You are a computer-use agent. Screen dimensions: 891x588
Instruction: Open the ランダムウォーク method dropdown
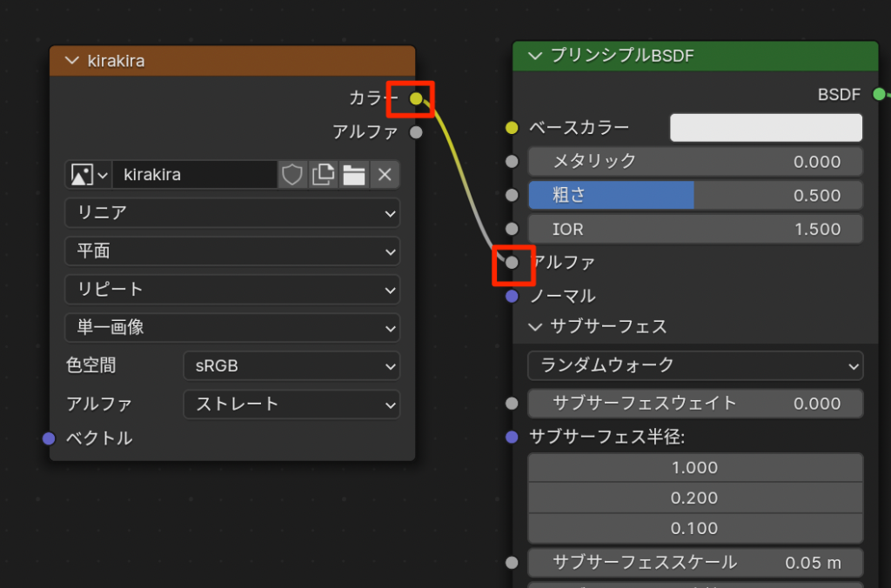[694, 365]
